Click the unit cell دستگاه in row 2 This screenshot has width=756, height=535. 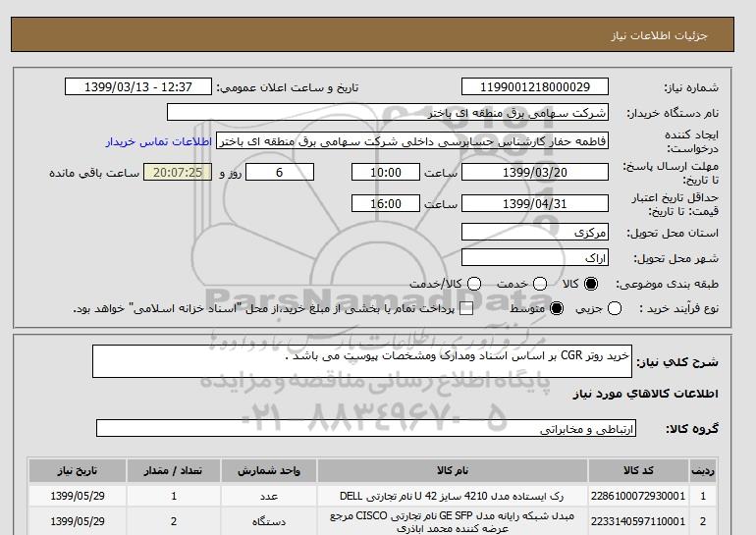point(269,521)
